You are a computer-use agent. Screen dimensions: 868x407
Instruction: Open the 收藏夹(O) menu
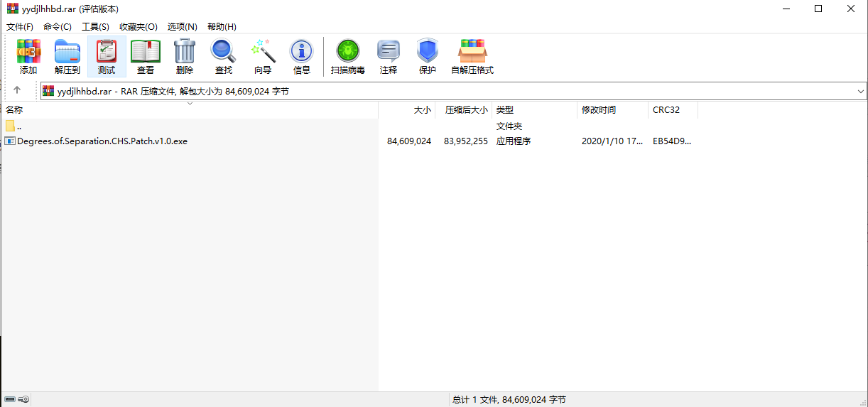139,26
